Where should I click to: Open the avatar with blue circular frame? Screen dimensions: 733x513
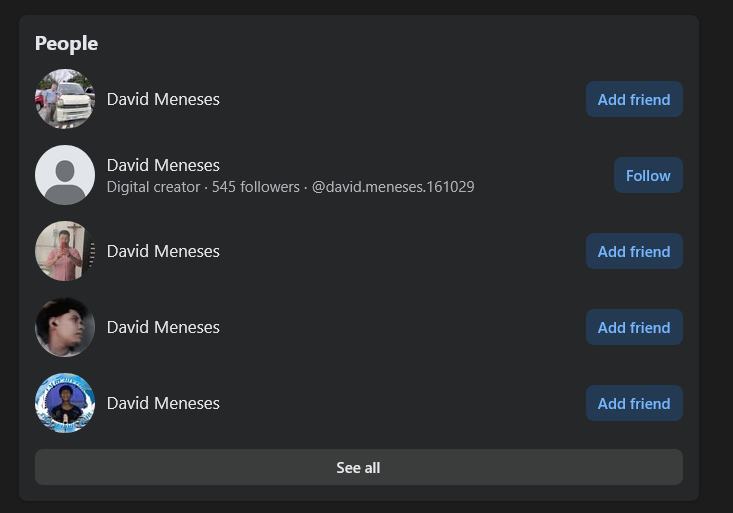(65, 403)
